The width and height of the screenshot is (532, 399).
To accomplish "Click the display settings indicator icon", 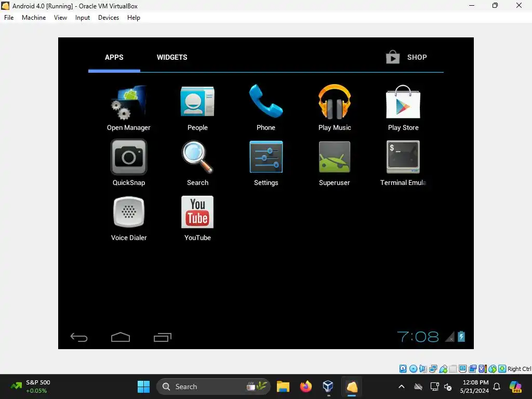I will point(462,369).
